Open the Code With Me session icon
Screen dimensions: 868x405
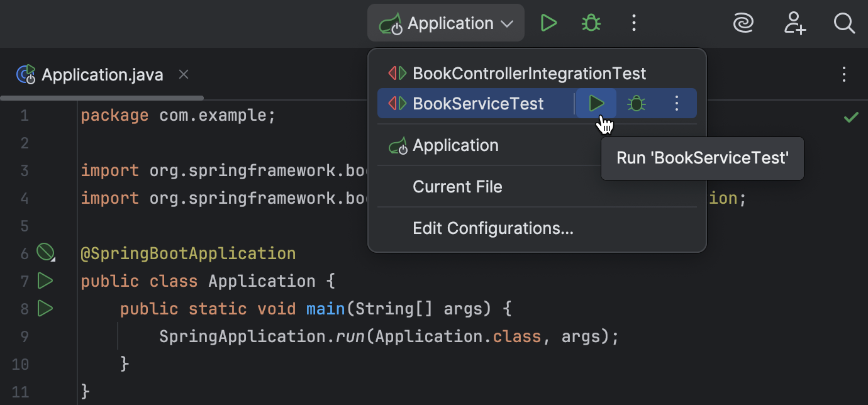click(x=743, y=23)
